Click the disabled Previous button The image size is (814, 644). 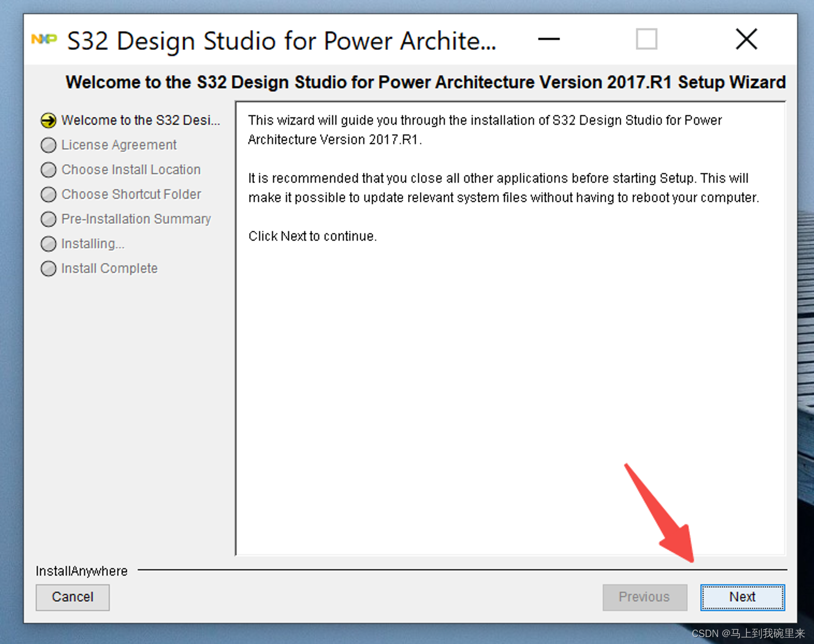[x=644, y=597]
